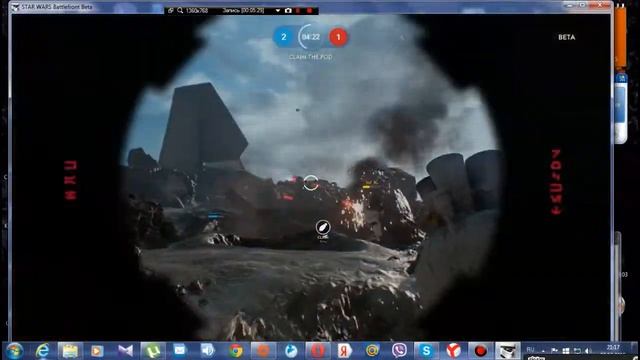Click the pod objective marker icon
The width and height of the screenshot is (640, 360).
pos(323,227)
